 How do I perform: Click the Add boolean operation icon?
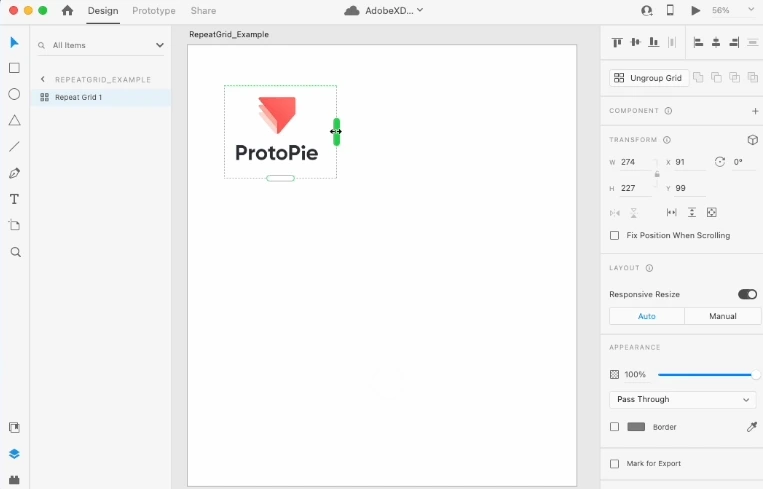click(x=698, y=77)
